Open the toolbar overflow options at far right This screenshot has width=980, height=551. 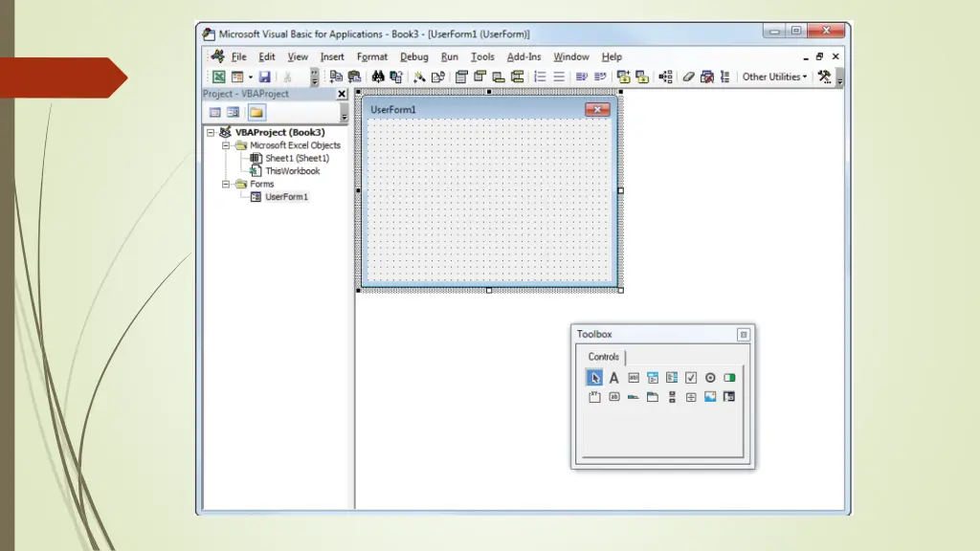pyautogui.click(x=840, y=77)
